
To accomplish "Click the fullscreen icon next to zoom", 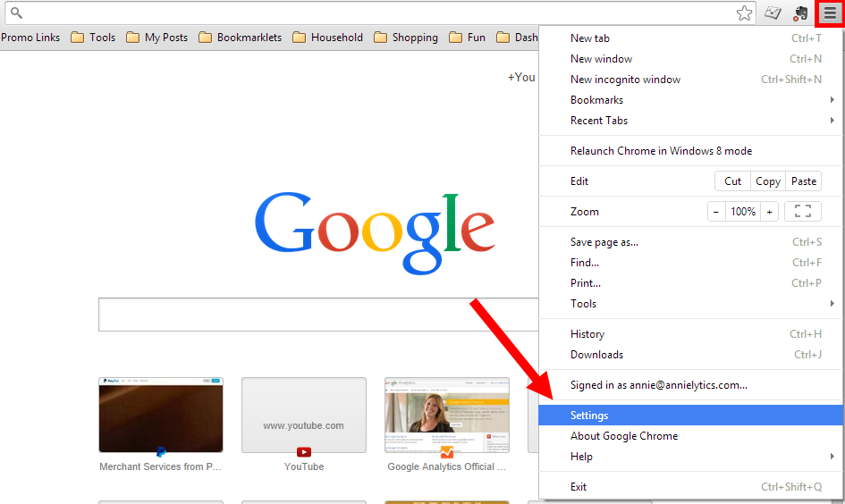I will (x=802, y=211).
